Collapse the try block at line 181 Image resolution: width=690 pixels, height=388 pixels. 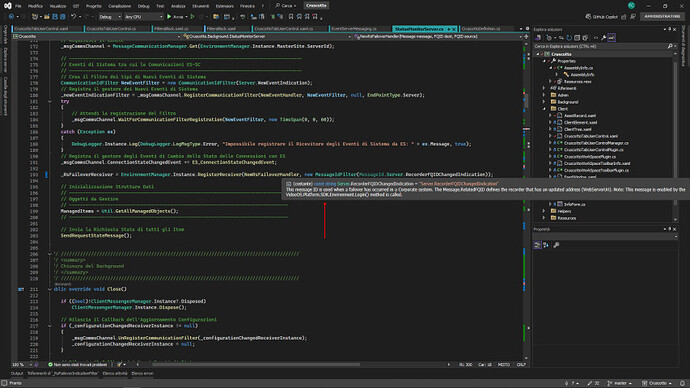click(50, 101)
